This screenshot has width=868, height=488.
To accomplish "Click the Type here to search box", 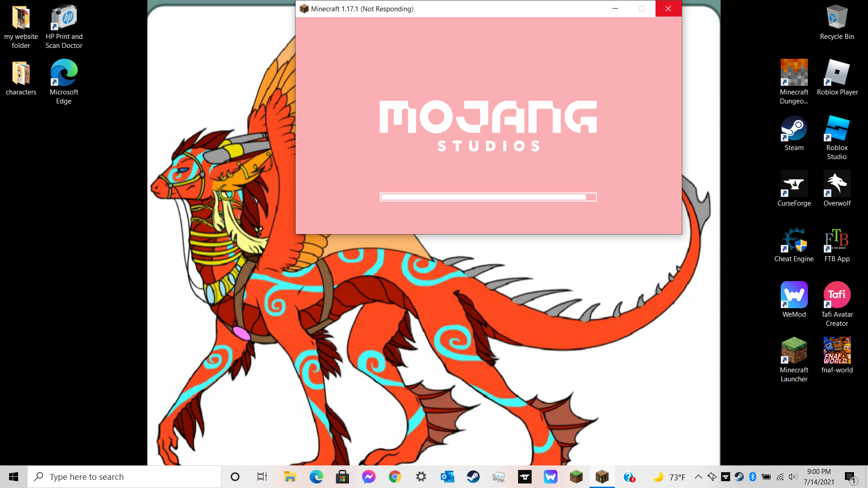I will pos(124,477).
